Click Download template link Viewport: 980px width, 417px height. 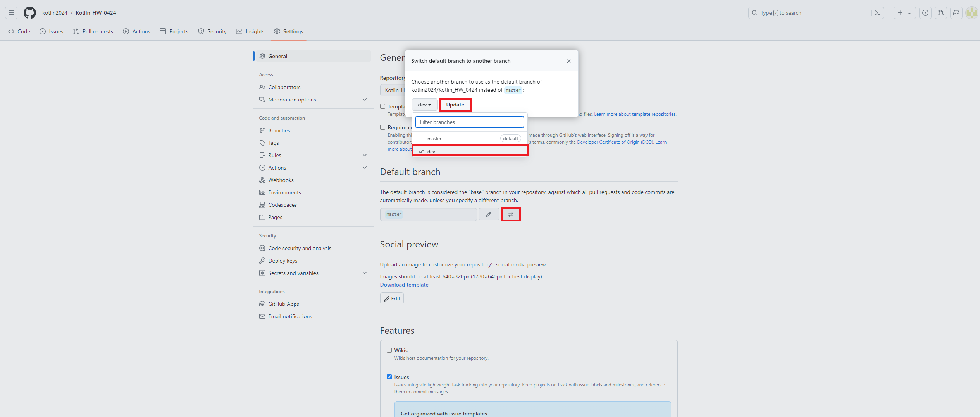tap(404, 285)
